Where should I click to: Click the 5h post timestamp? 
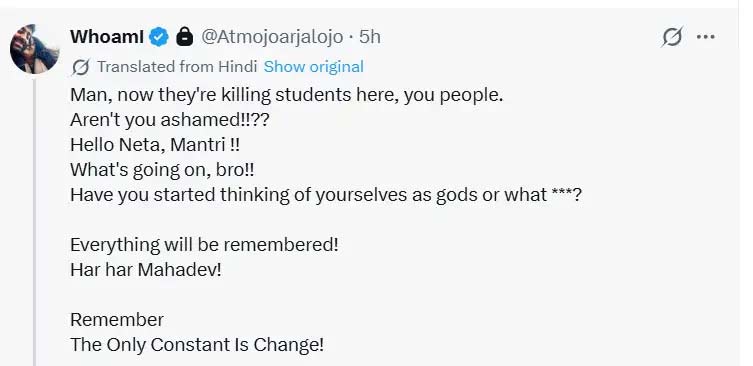click(370, 37)
